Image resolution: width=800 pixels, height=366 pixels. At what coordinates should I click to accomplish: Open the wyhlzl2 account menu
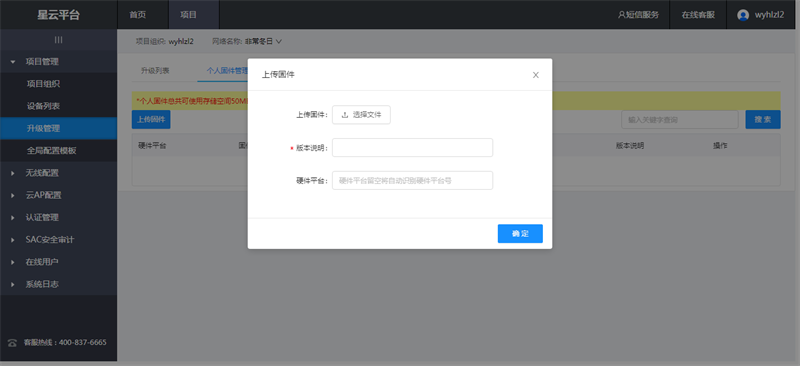761,15
